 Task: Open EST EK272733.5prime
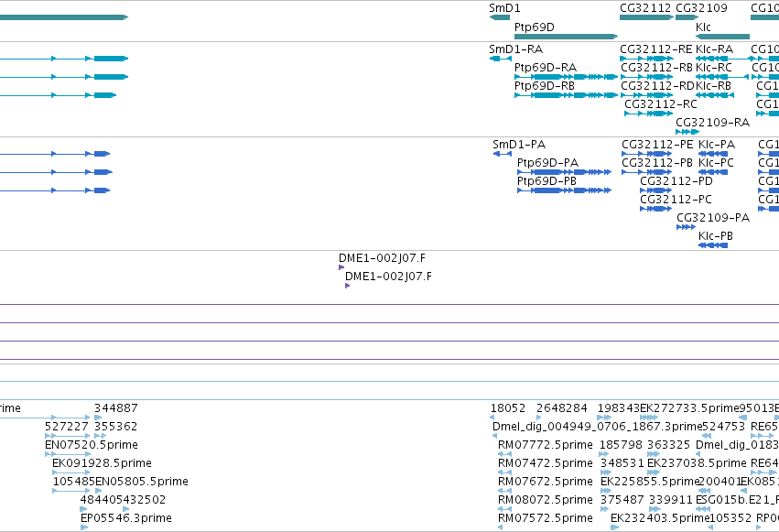649,418
